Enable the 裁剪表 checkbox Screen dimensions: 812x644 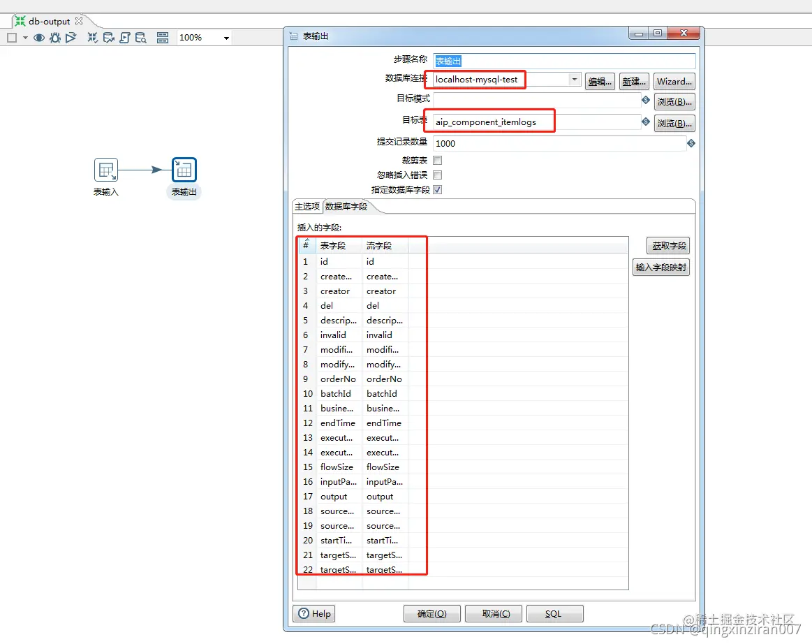point(438,161)
